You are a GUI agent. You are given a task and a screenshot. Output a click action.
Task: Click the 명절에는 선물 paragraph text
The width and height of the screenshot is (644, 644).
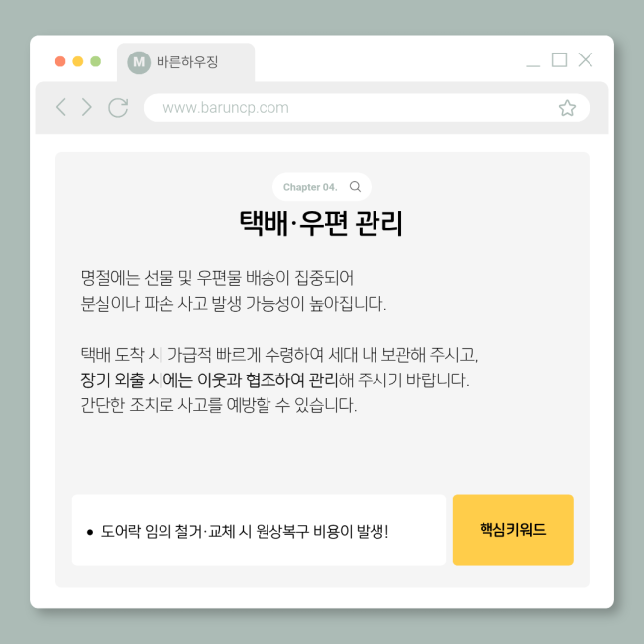233,291
